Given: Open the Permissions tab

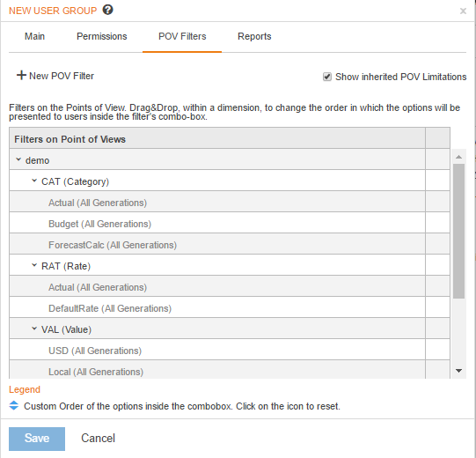Looking at the screenshot, I should click(x=102, y=36).
